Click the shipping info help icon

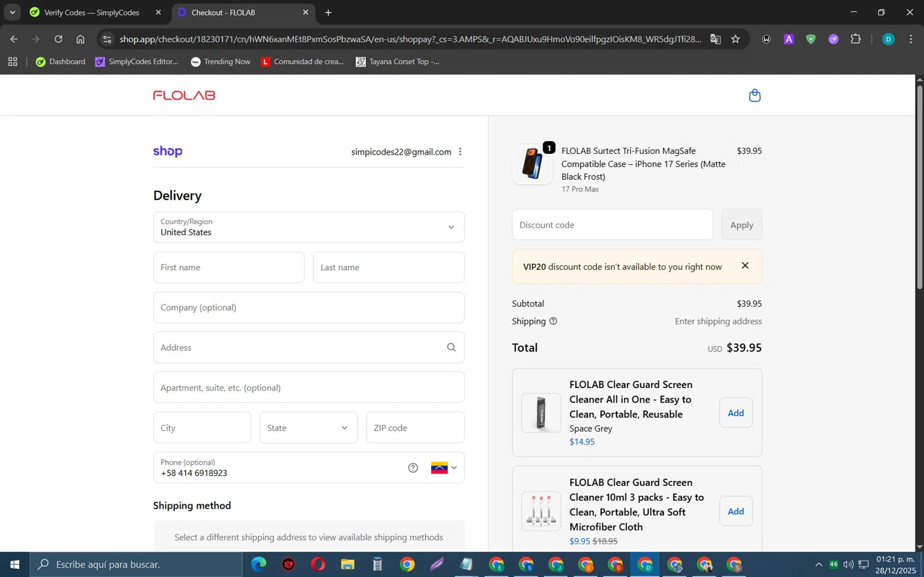(553, 321)
